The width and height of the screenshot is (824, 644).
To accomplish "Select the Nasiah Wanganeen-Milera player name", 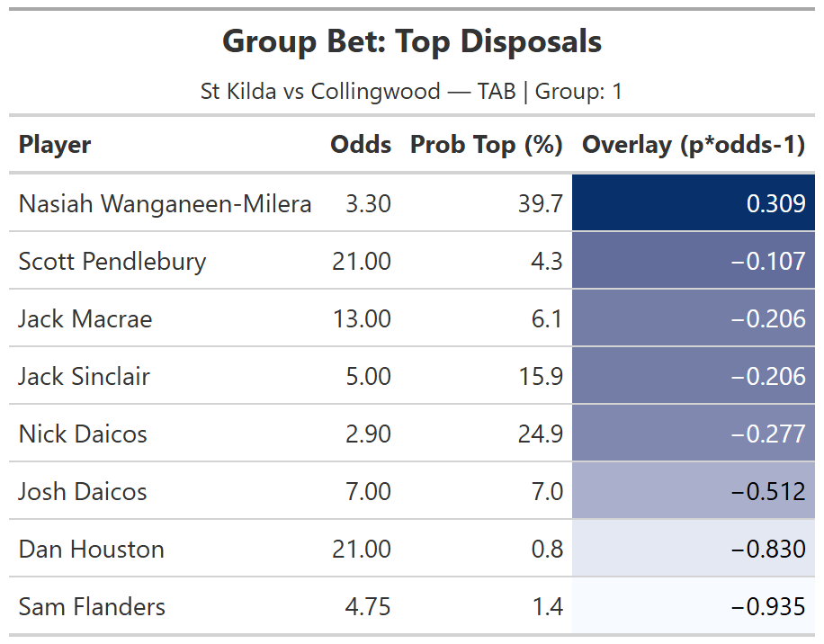I will coord(165,204).
